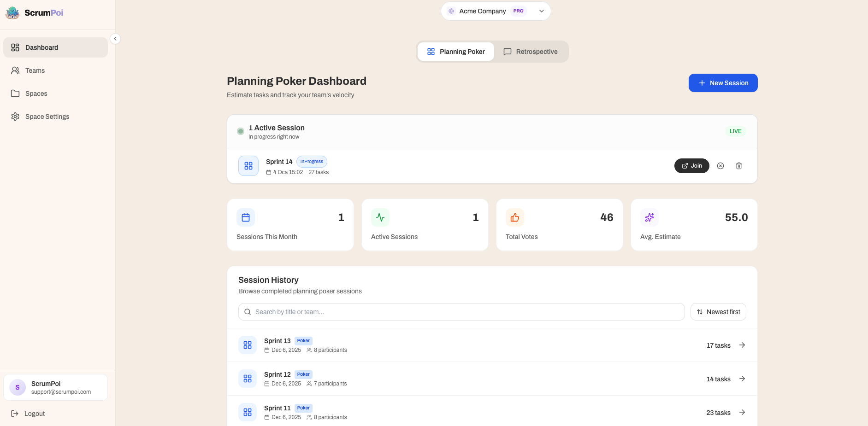Click the session history search field
This screenshot has width=868, height=426.
click(461, 312)
